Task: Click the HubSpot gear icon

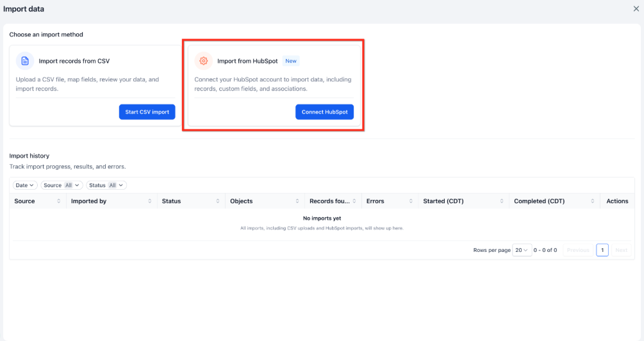Action: pyautogui.click(x=203, y=61)
